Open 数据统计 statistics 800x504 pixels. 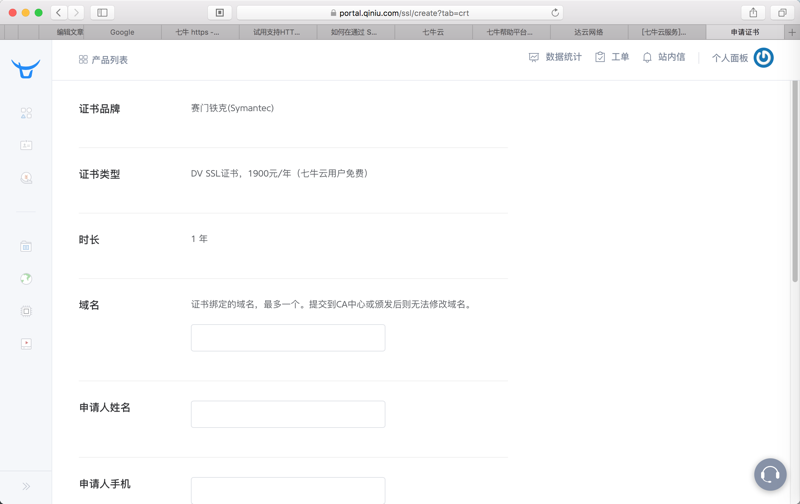(555, 57)
